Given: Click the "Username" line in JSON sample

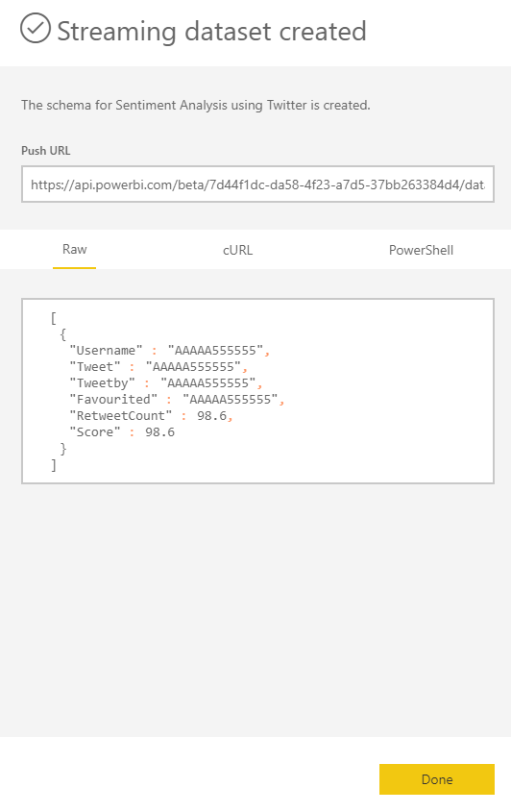Looking at the screenshot, I should click(x=170, y=351).
